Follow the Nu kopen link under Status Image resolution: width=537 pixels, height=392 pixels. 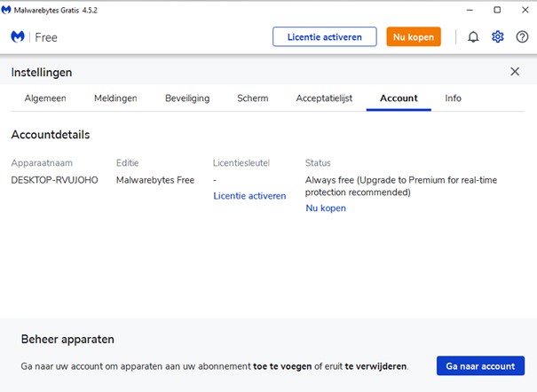pos(326,208)
